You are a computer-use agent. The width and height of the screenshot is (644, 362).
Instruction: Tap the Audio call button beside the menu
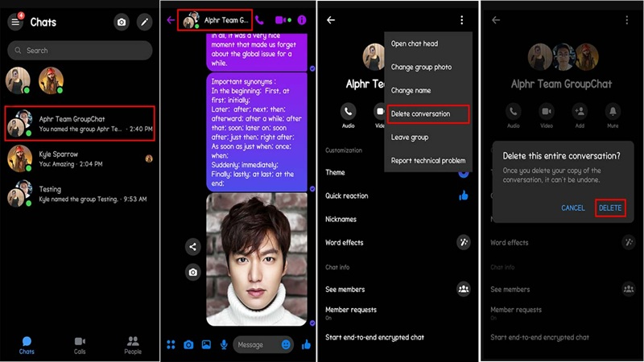point(348,111)
